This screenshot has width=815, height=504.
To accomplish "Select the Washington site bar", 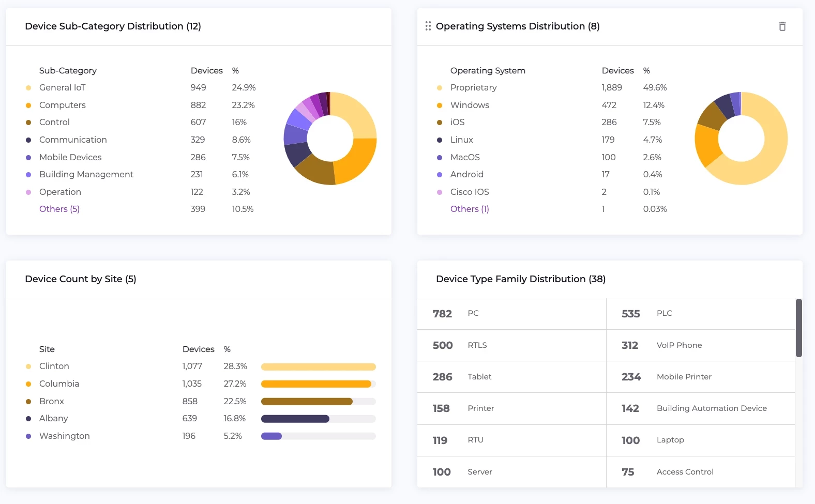I will (x=271, y=436).
